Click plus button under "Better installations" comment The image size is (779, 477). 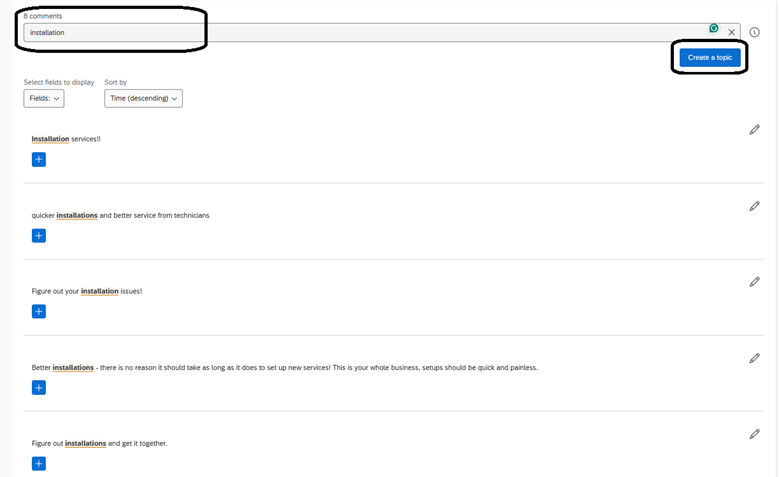[x=39, y=388]
